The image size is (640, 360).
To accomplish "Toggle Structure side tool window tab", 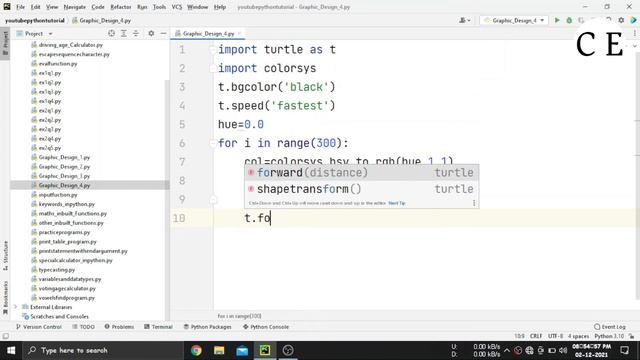I will point(5,256).
